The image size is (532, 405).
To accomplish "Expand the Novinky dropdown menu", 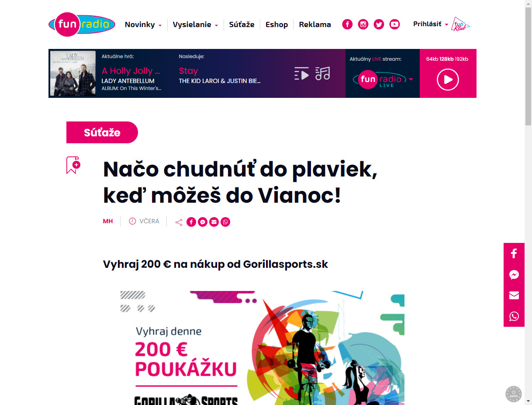I will pyautogui.click(x=143, y=24).
